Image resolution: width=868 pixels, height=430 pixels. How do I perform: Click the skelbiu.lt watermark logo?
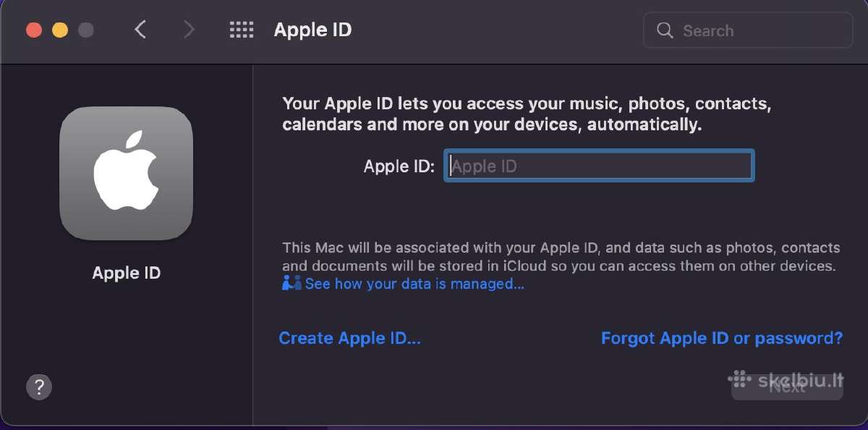point(785,380)
